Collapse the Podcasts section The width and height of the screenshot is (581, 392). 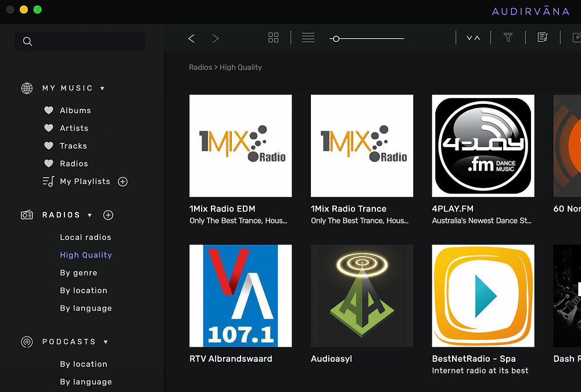[106, 342]
